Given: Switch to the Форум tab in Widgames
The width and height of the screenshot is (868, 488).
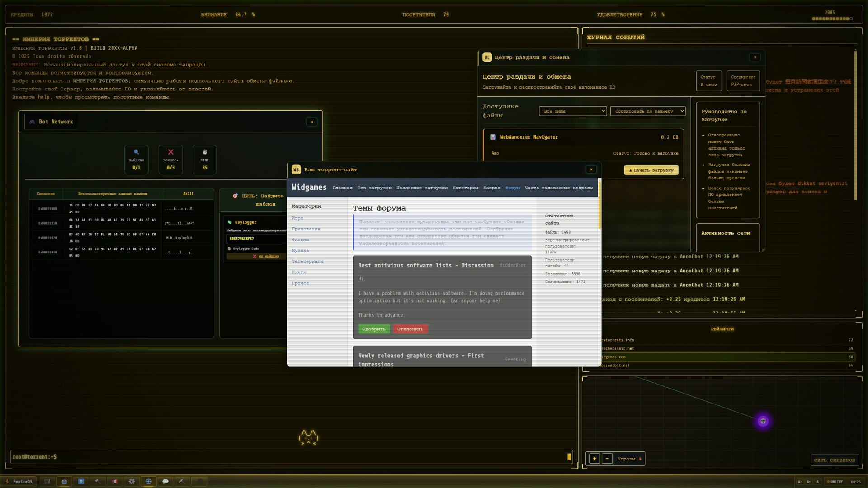Looking at the screenshot, I should [513, 188].
